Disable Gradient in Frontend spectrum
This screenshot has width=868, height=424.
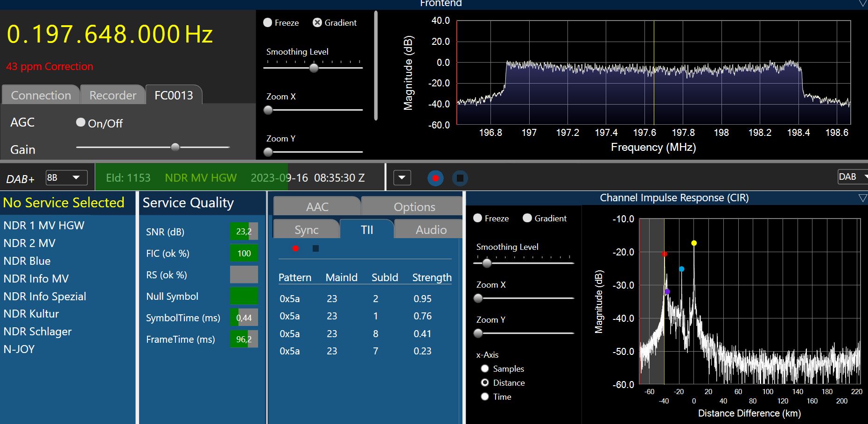coord(317,22)
